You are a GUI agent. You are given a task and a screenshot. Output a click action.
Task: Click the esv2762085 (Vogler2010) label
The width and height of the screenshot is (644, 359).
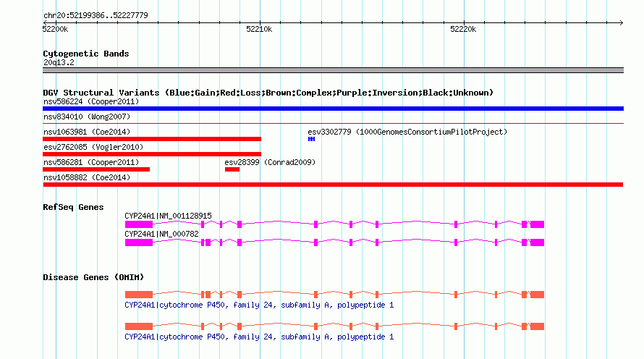click(x=93, y=147)
